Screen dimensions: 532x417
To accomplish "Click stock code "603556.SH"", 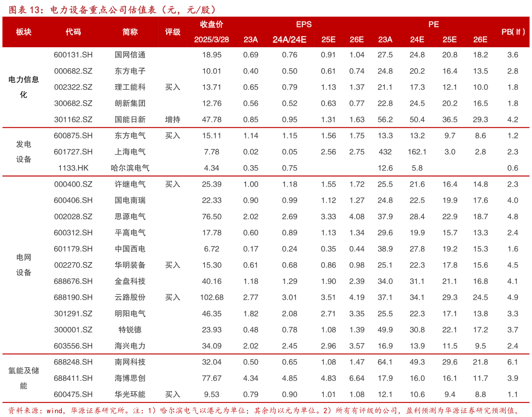I will tap(73, 346).
